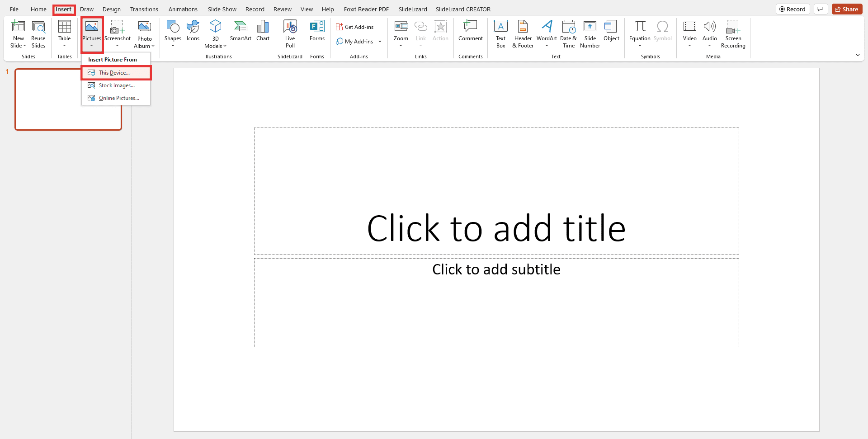This screenshot has height=439, width=868.
Task: Collapse the ribbon with the chevron
Action: [x=858, y=55]
